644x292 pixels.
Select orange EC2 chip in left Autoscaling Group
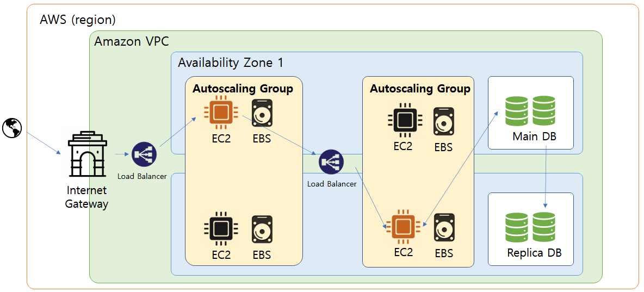(x=221, y=111)
